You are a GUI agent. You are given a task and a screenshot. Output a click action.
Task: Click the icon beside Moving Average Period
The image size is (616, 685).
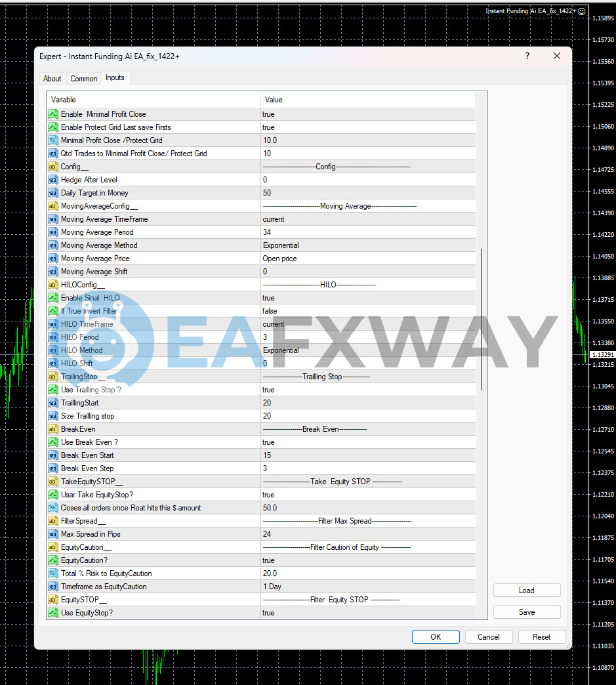tap(53, 232)
